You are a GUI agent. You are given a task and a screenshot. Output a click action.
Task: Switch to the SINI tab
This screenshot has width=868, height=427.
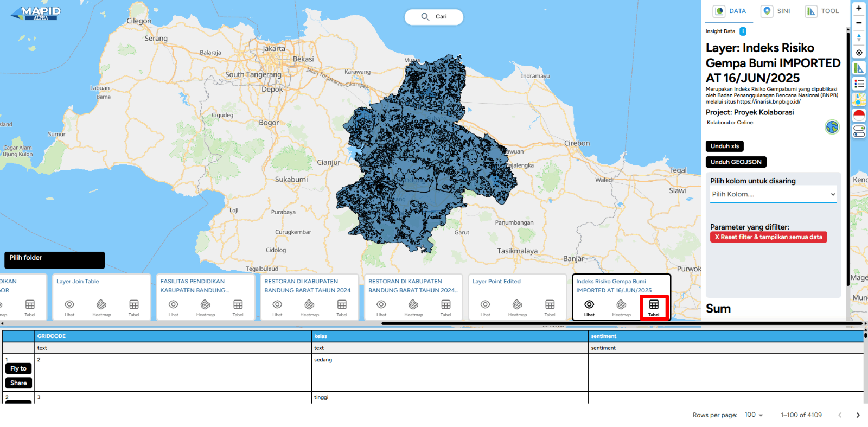point(776,11)
